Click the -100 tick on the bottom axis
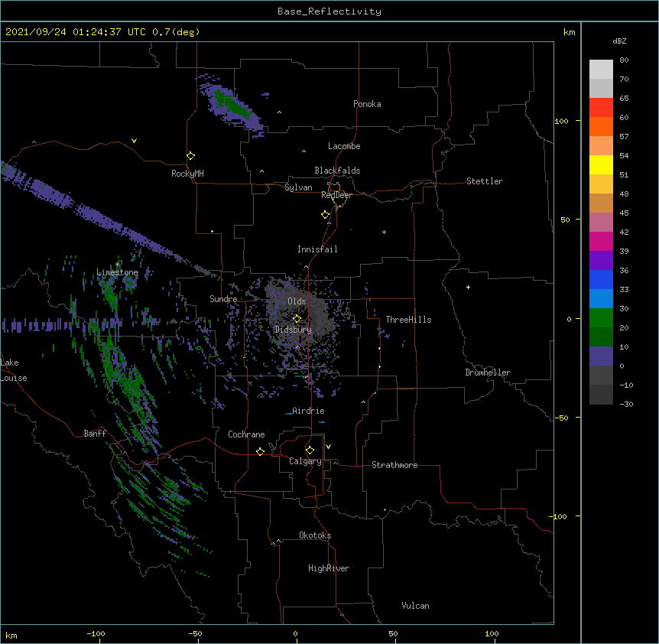The image size is (659, 644). click(96, 633)
